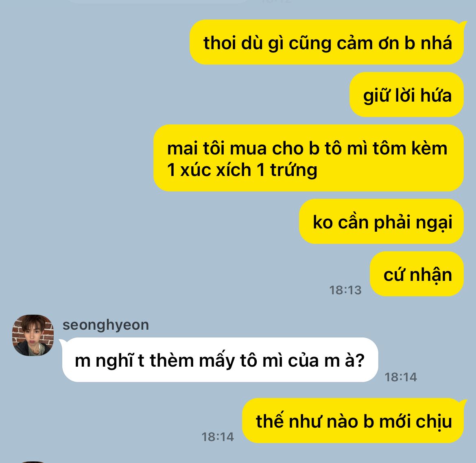Tap the text '1 xúc xích 1 trứng'
The image size is (476, 463).
(x=242, y=170)
